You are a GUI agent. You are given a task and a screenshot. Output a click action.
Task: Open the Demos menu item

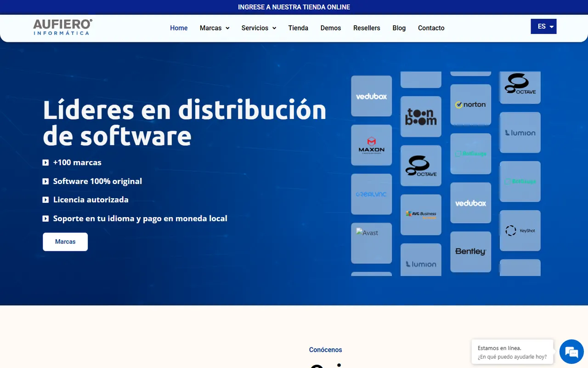click(331, 28)
